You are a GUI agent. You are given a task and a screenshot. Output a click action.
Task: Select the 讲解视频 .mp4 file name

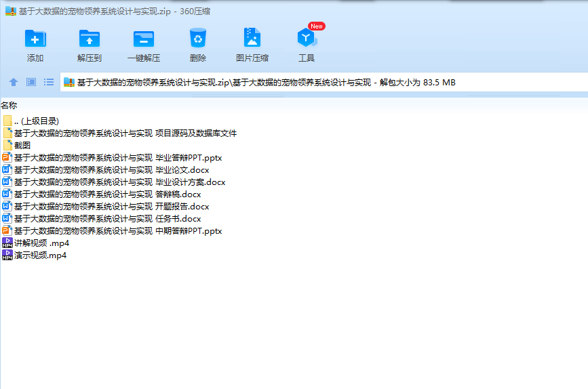point(41,243)
